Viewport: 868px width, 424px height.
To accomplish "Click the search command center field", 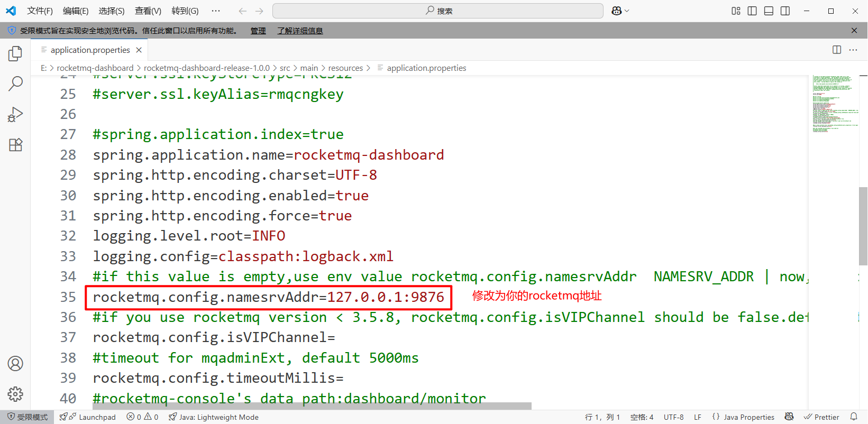I will [438, 11].
